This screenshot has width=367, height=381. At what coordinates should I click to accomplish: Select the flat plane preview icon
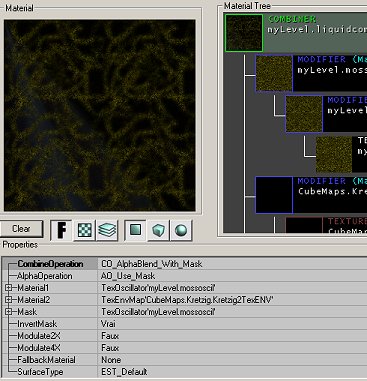point(135,230)
